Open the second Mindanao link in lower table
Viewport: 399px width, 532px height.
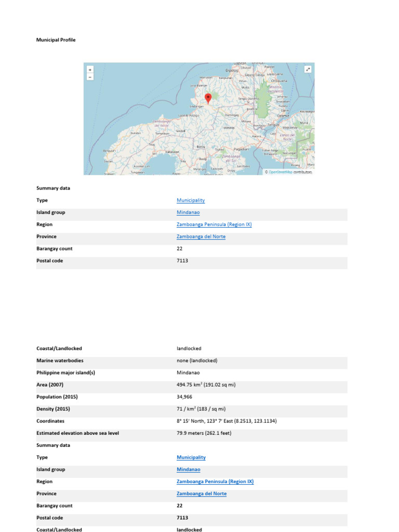[188, 470]
